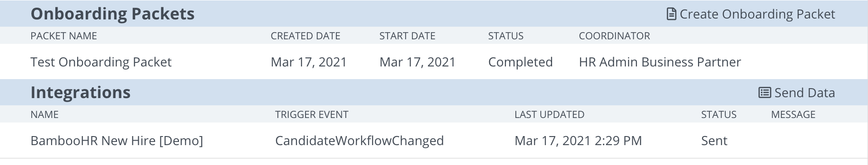Open the Test Onboarding Packet entry
This screenshot has height=165, width=868.
[x=101, y=62]
